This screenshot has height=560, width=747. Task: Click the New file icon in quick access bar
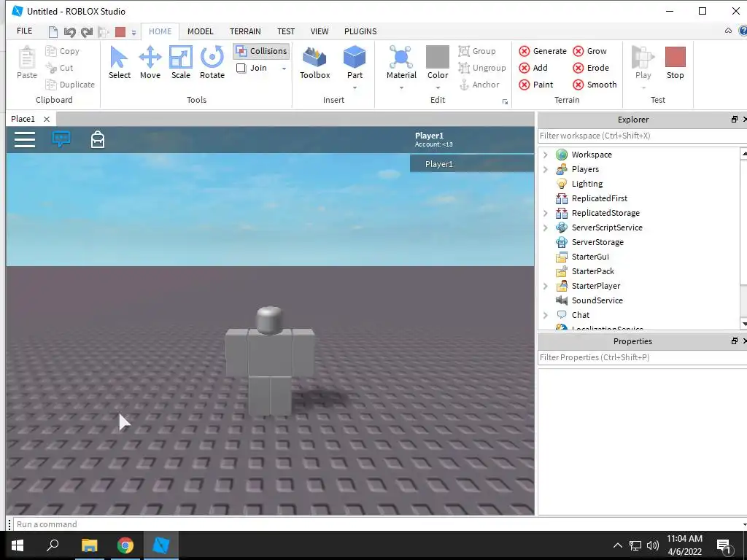(53, 32)
